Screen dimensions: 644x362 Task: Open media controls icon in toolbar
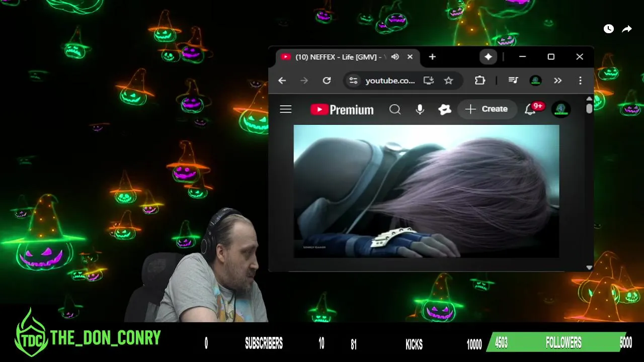pyautogui.click(x=513, y=80)
